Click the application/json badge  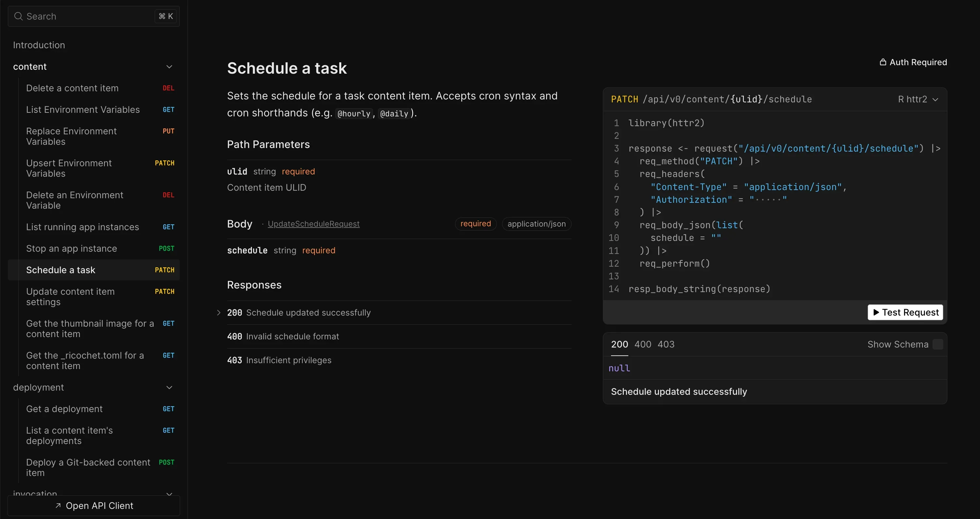[x=536, y=224]
